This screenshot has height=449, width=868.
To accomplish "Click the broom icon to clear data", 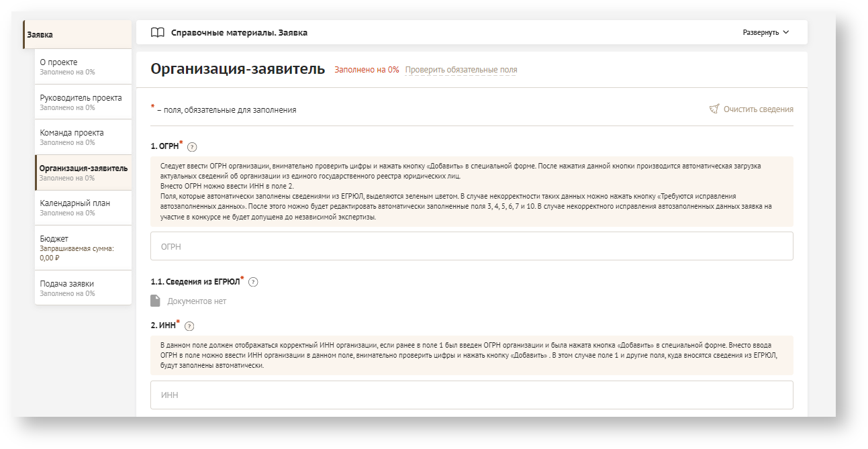I will tap(714, 109).
